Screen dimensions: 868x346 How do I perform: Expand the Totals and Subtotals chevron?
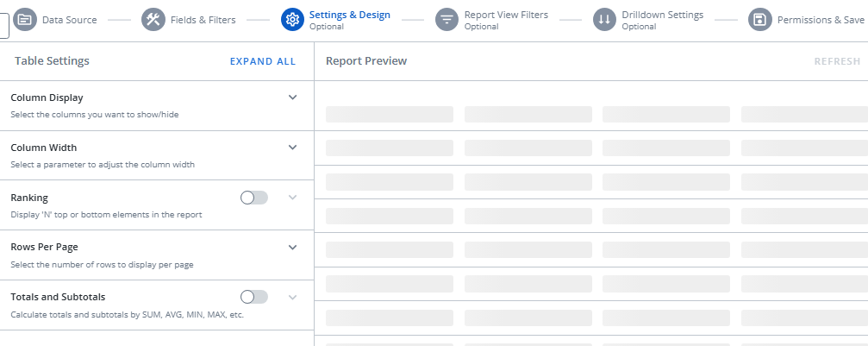point(292,297)
